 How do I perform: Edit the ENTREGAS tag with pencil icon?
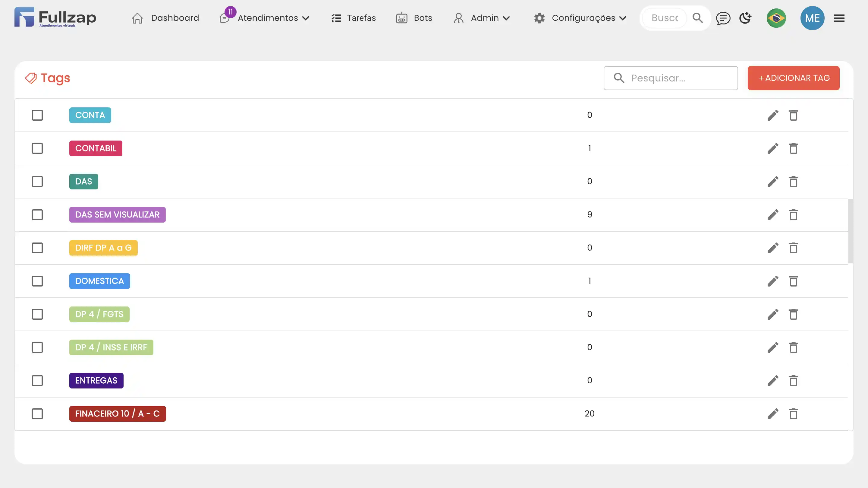coord(773,380)
